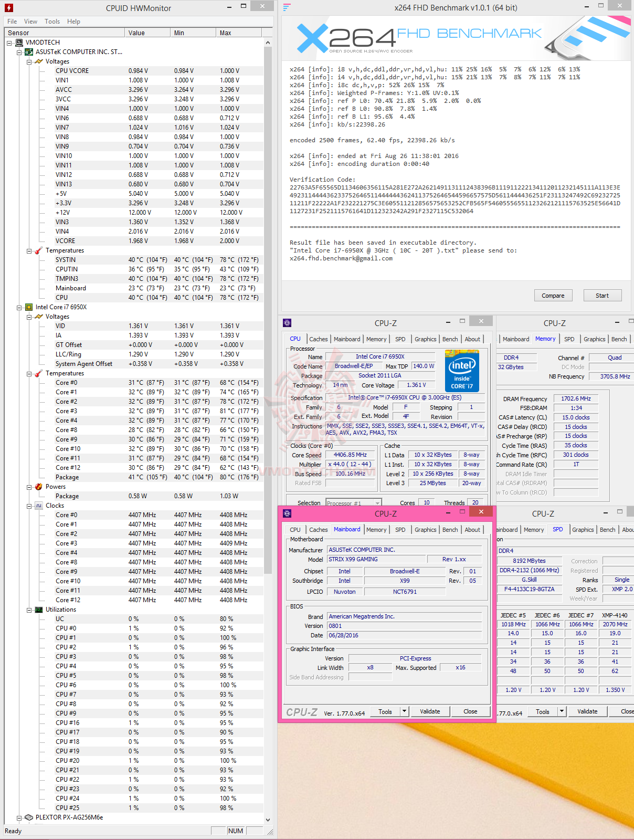Click the Start button in x264 benchmark
Image resolution: width=634 pixels, height=840 pixels.
click(602, 296)
